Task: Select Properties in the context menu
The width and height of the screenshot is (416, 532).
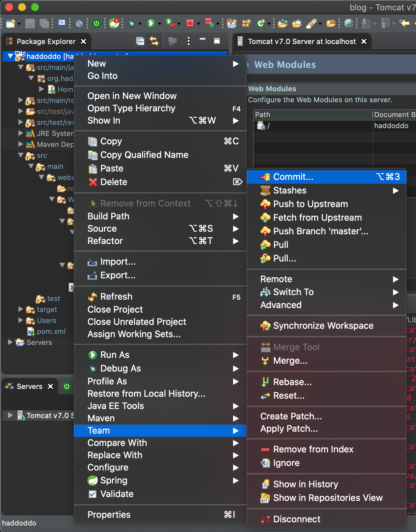Action: click(x=160, y=515)
